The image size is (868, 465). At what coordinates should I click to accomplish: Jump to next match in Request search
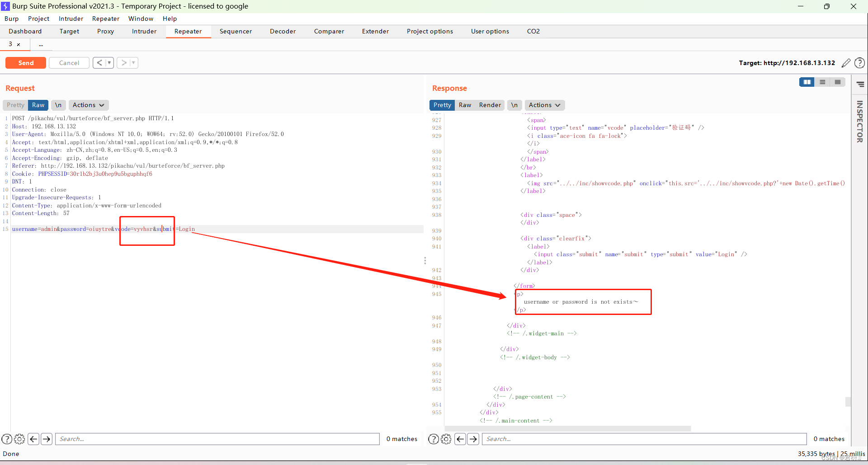[47, 439]
